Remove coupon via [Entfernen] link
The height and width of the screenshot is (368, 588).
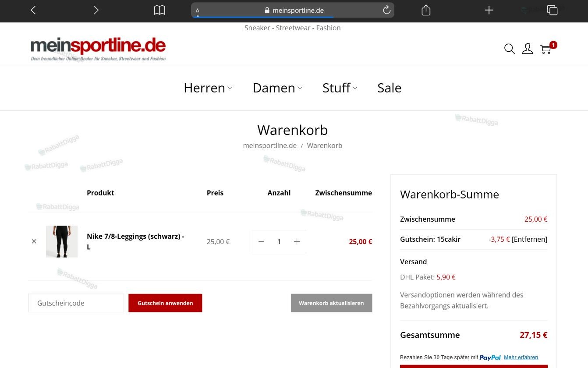529,239
